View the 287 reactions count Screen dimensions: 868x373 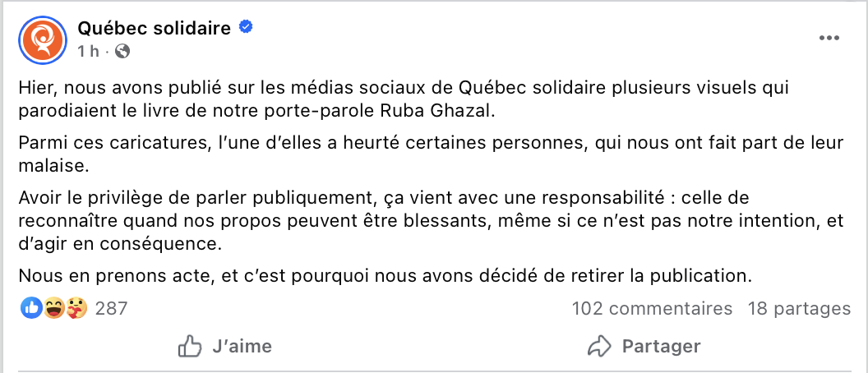pyautogui.click(x=111, y=309)
